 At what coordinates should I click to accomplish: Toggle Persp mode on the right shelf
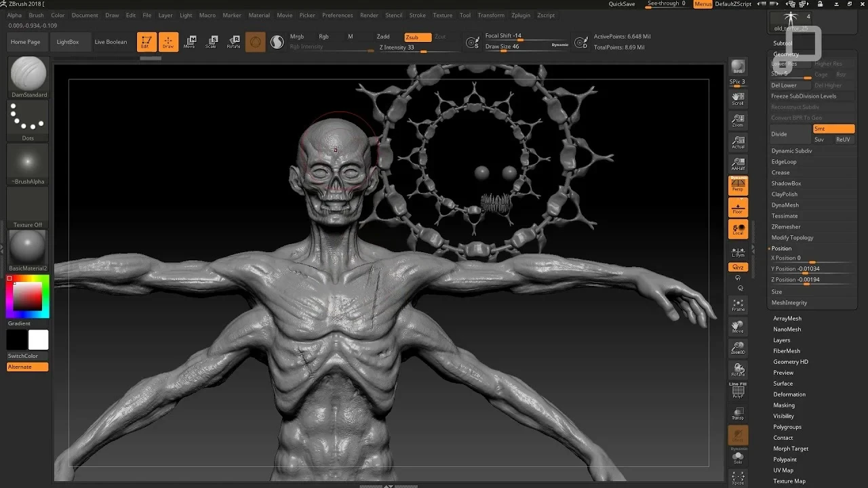[x=738, y=185]
